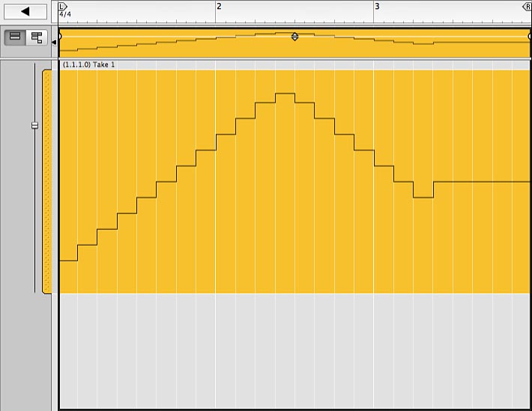Screen dimensions: 532x411
Task: Click the overview region's right edge handle
Action: pos(529,35)
